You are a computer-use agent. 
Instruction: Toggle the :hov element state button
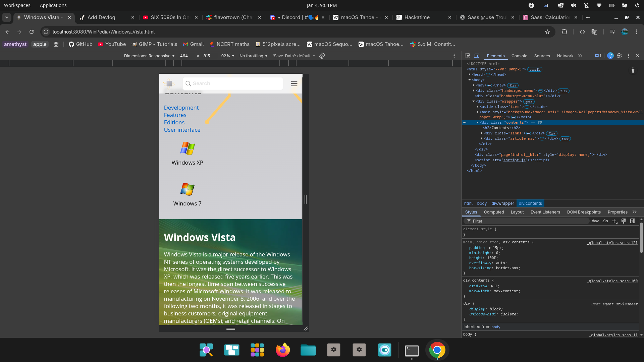coord(595,221)
